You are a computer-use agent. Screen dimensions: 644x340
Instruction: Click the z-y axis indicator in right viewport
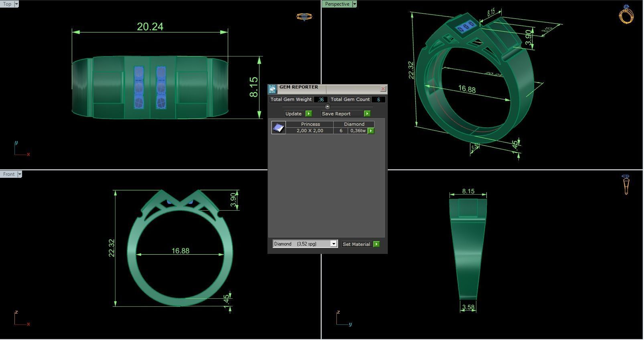click(344, 318)
